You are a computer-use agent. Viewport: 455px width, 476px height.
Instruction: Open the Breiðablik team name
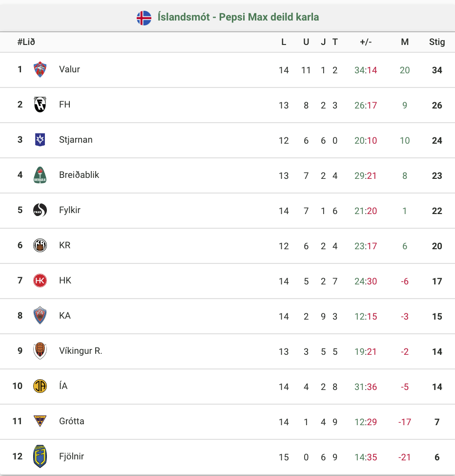pyautogui.click(x=79, y=175)
